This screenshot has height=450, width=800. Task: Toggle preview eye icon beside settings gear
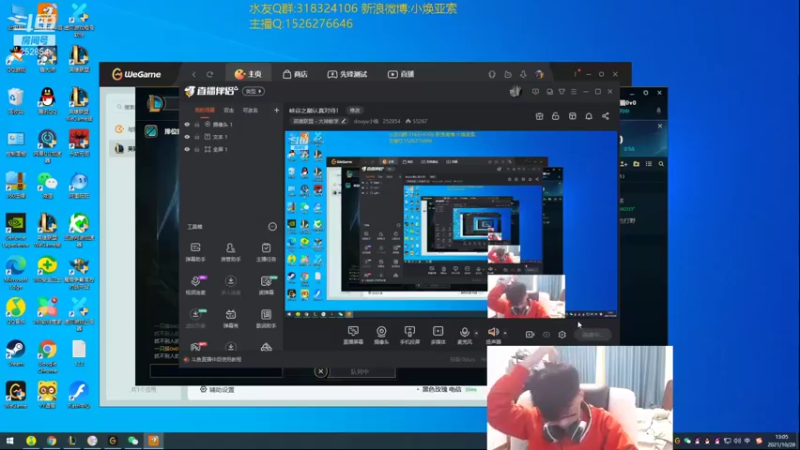546,335
